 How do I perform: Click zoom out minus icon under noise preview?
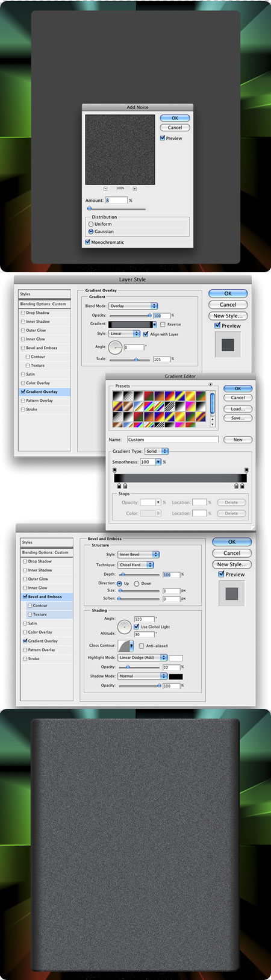click(x=105, y=189)
